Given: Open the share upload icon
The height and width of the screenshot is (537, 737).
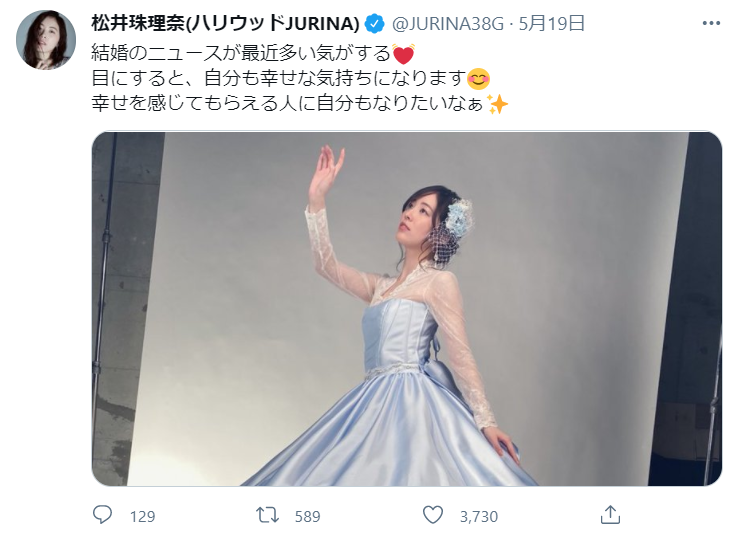Looking at the screenshot, I should pyautogui.click(x=610, y=514).
